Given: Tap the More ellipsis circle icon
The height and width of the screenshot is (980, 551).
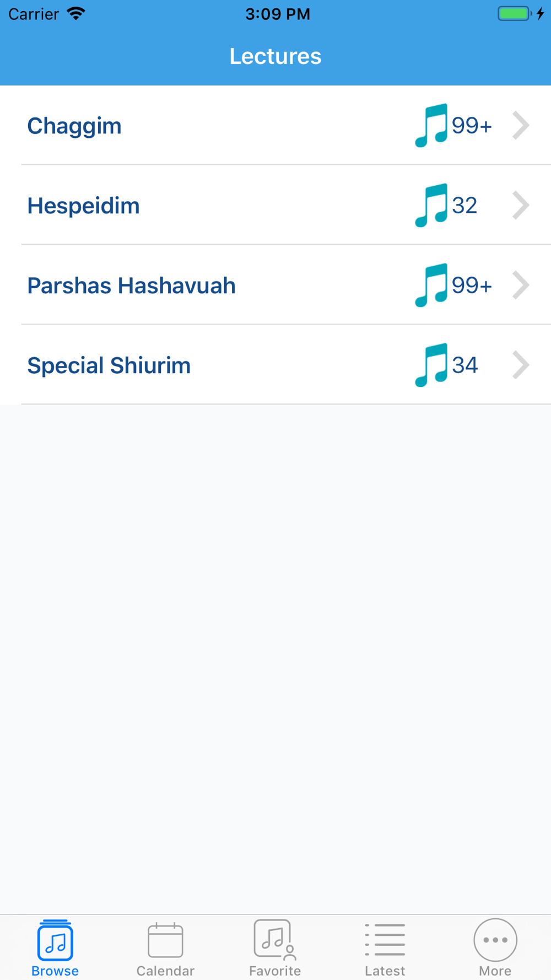Looking at the screenshot, I should (495, 940).
